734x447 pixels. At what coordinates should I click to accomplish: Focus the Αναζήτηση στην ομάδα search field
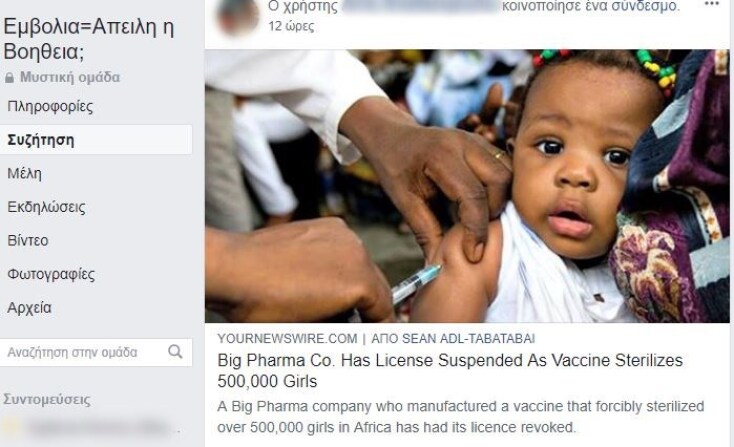[96, 352]
